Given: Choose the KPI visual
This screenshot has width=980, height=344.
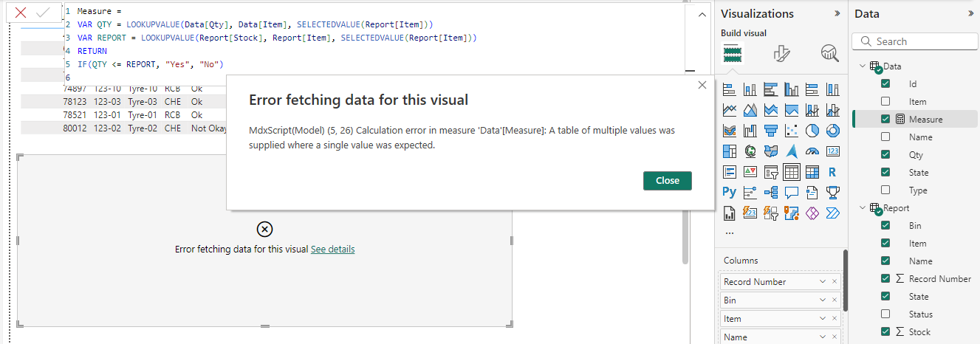Looking at the screenshot, I should click(750, 172).
